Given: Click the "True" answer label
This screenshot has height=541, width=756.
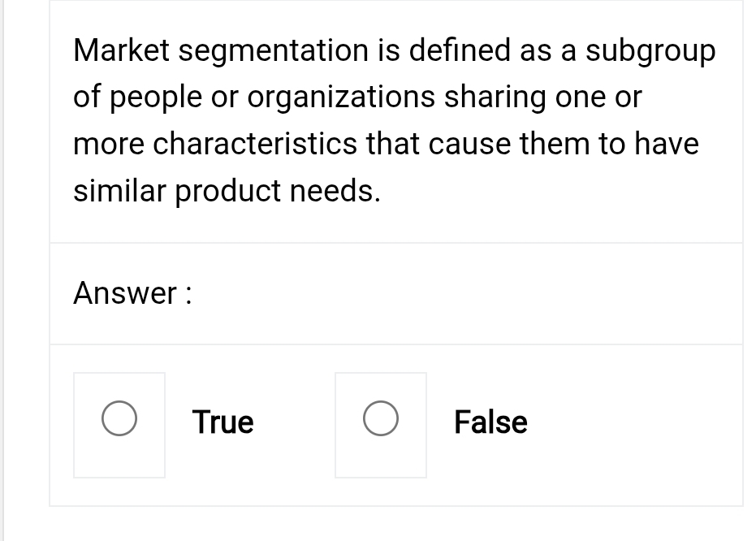Looking at the screenshot, I should coord(222,422).
